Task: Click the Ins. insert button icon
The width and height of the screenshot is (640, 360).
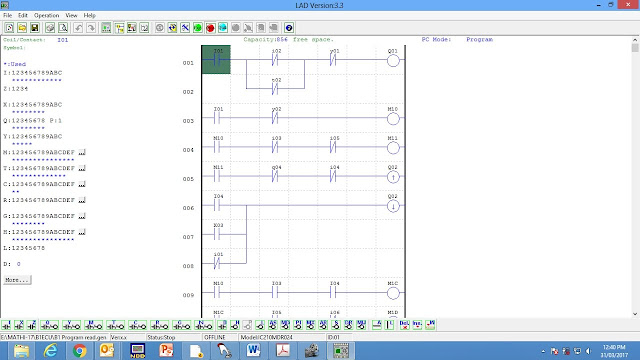Action: pos(417,325)
